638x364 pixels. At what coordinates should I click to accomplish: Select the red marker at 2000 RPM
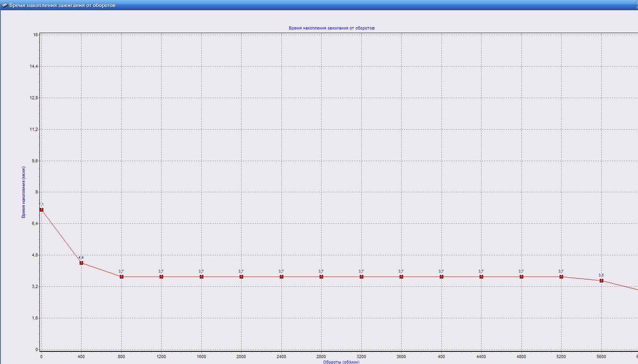pyautogui.click(x=241, y=277)
